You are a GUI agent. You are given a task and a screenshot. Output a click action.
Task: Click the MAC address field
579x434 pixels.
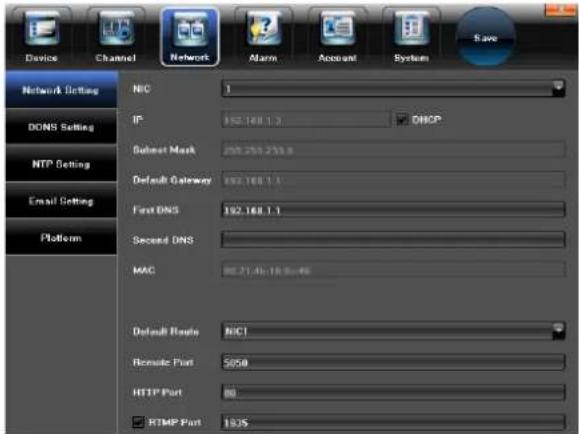[393, 270]
